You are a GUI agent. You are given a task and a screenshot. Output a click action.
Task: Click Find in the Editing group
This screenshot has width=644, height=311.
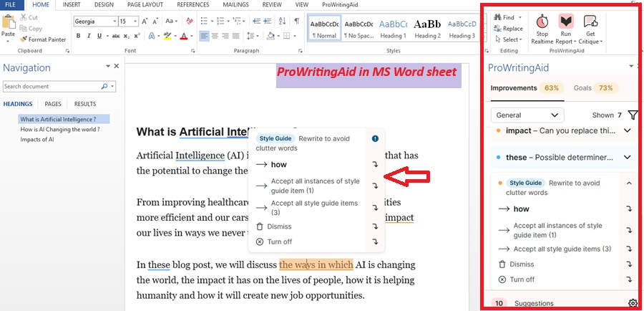point(508,17)
